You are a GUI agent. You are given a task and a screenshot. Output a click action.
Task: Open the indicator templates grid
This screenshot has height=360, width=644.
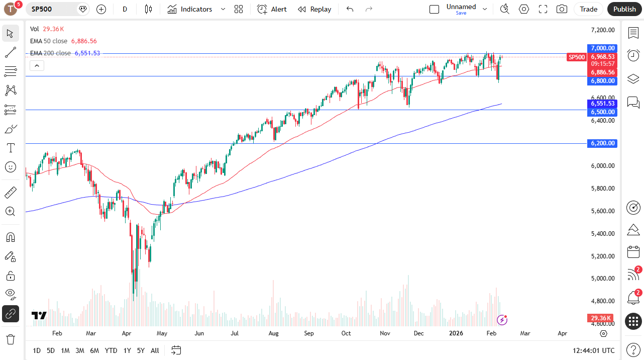tap(239, 9)
